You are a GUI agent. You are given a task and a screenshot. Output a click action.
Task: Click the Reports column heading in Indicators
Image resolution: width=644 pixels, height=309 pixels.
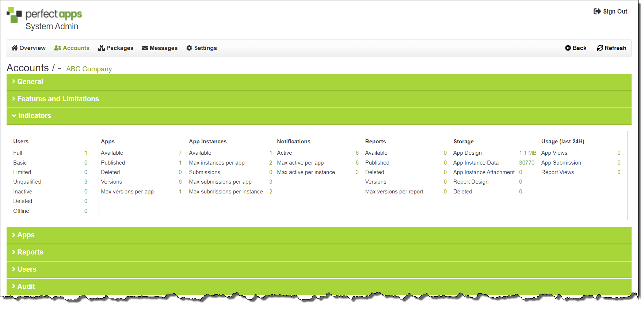(x=376, y=142)
